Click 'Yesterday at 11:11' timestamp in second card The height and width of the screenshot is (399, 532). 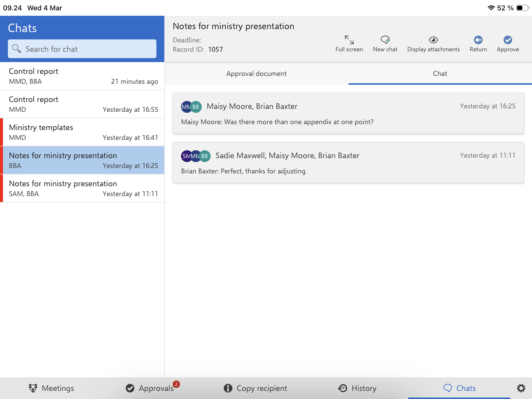[x=488, y=155]
